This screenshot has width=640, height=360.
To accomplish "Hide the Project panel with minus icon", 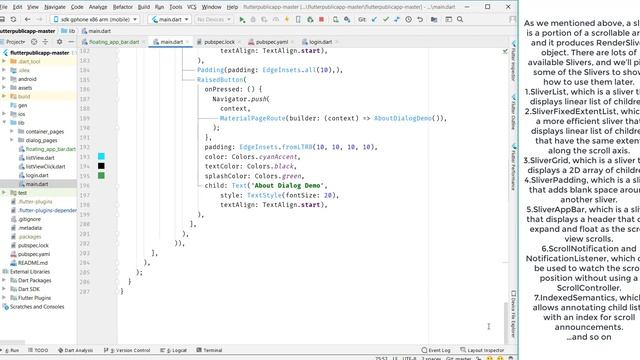I will 71,42.
